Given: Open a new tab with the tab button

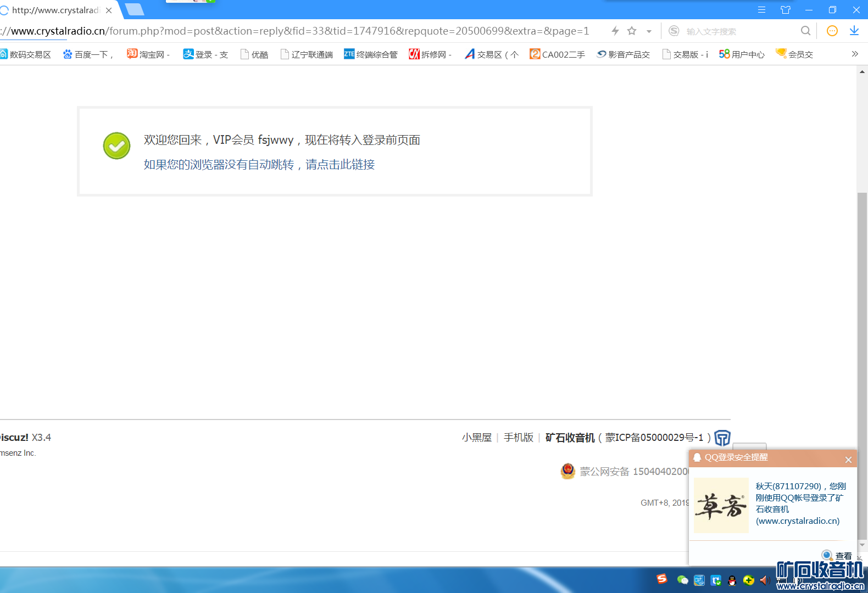Looking at the screenshot, I should pos(135,9).
